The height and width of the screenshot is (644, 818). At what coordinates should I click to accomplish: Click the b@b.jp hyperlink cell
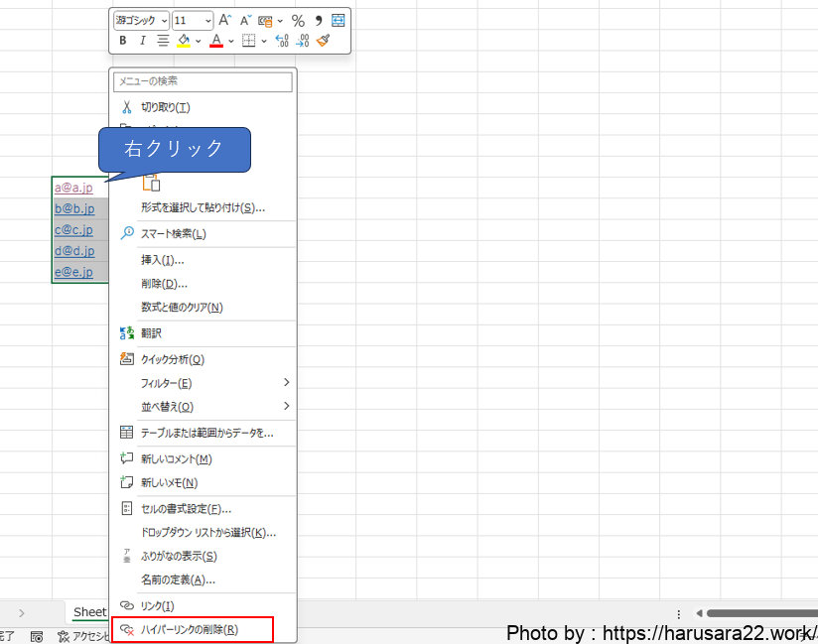(x=74, y=208)
